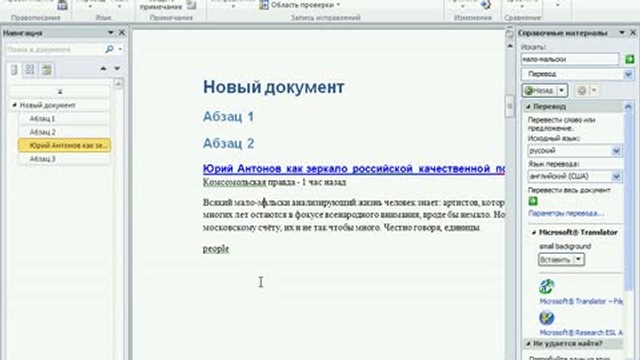Click the ruler toggle icon above document scrollbar
Viewport: 640px width, 360px height.
510,34
